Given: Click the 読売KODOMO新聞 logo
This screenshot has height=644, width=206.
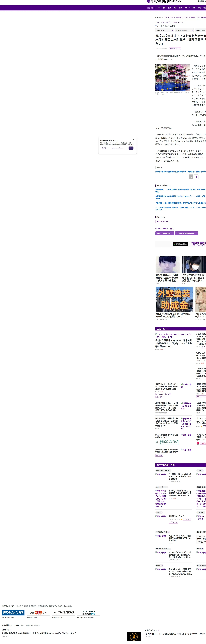Looking at the screenshot, I should point(13,613).
